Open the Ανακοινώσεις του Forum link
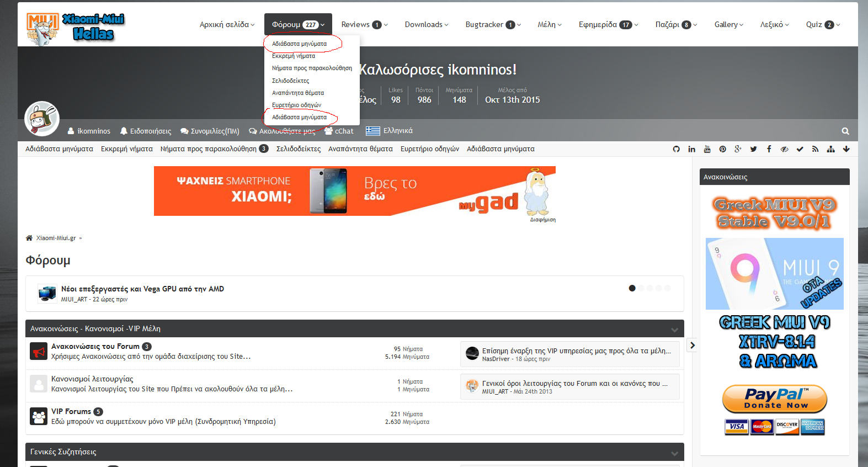Viewport: 868px width, 467px height. click(x=95, y=346)
